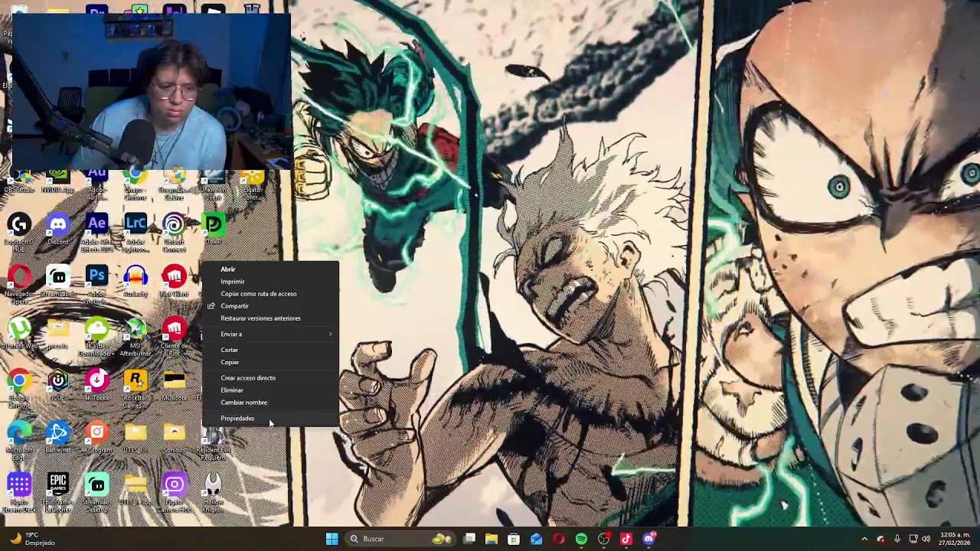Open File Explorer from the taskbar
This screenshot has width=980, height=551.
pos(492,539)
